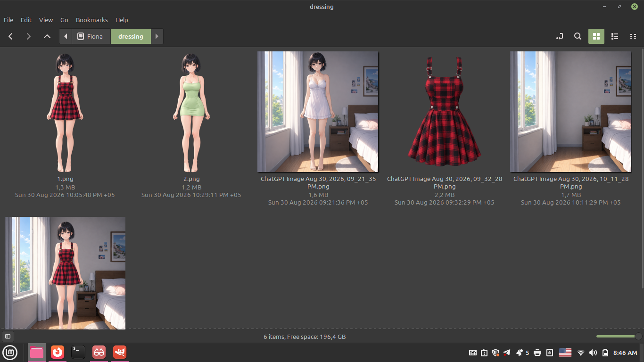Show or hide the sidebar

pos(8,337)
